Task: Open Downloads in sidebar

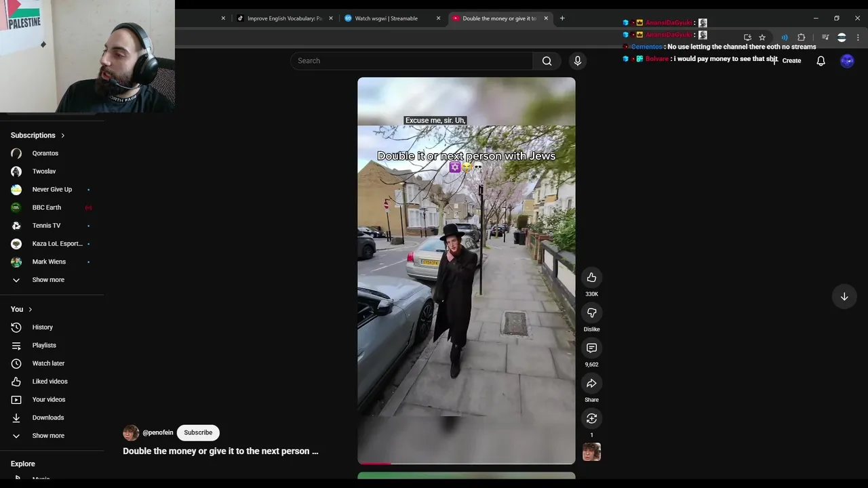Action: pos(48,418)
